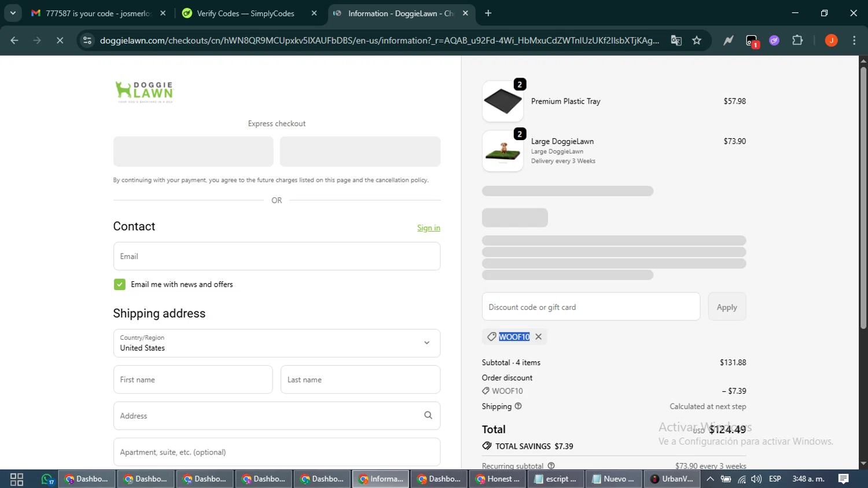The height and width of the screenshot is (488, 868).
Task: Close the DoggieLawn checkout tab
Action: click(465, 13)
